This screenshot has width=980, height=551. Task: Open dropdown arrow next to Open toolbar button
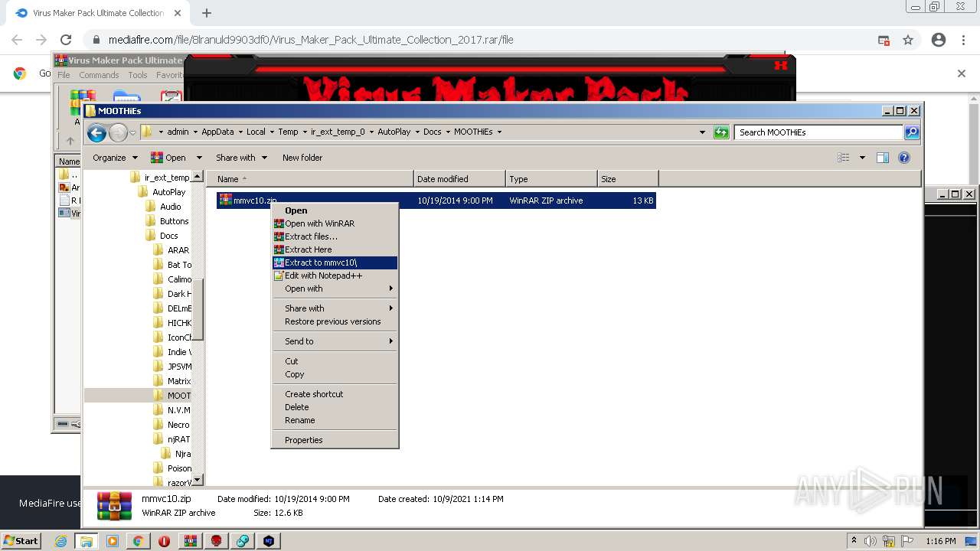click(x=199, y=158)
